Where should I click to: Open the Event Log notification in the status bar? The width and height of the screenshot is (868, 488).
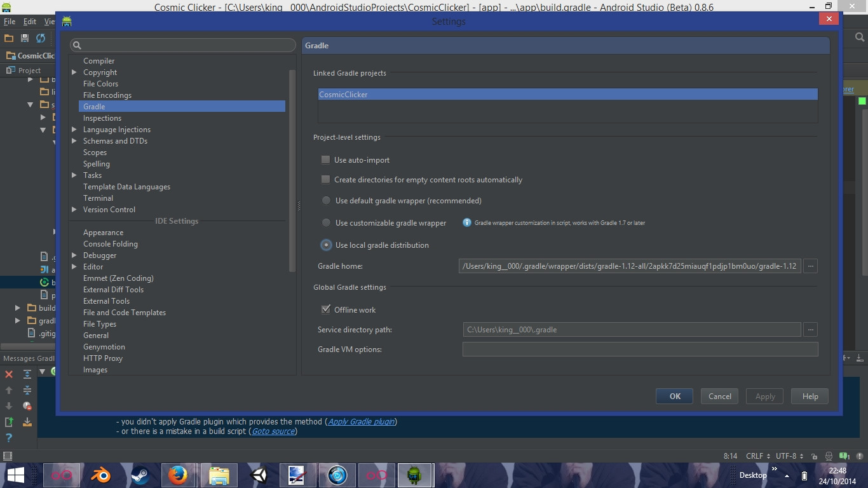click(843, 456)
